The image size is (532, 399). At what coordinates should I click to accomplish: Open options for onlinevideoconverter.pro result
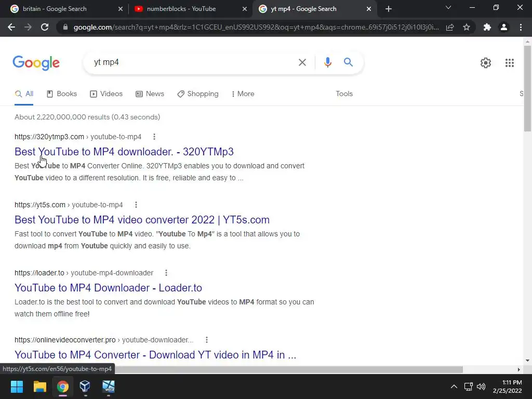[206, 340]
